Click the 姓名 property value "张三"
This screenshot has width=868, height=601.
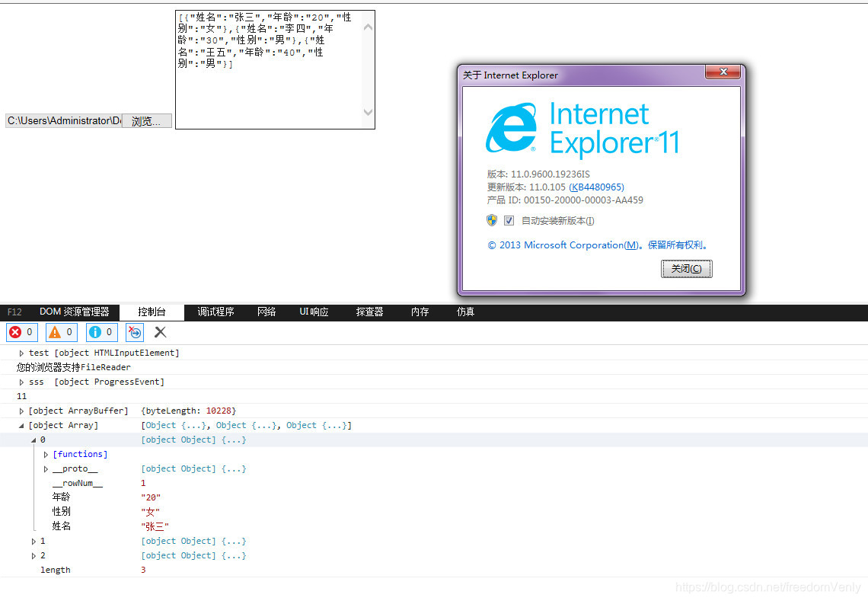[x=155, y=526]
